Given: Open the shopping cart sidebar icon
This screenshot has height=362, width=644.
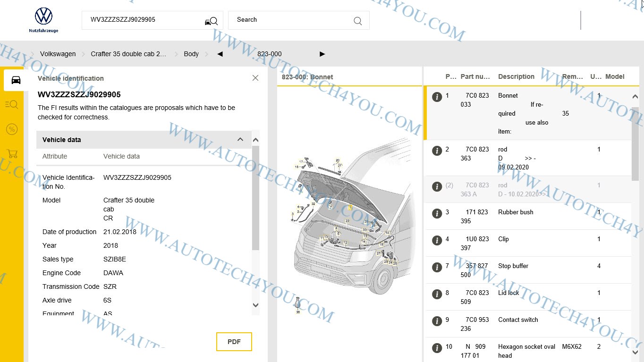Looking at the screenshot, I should pos(12,154).
